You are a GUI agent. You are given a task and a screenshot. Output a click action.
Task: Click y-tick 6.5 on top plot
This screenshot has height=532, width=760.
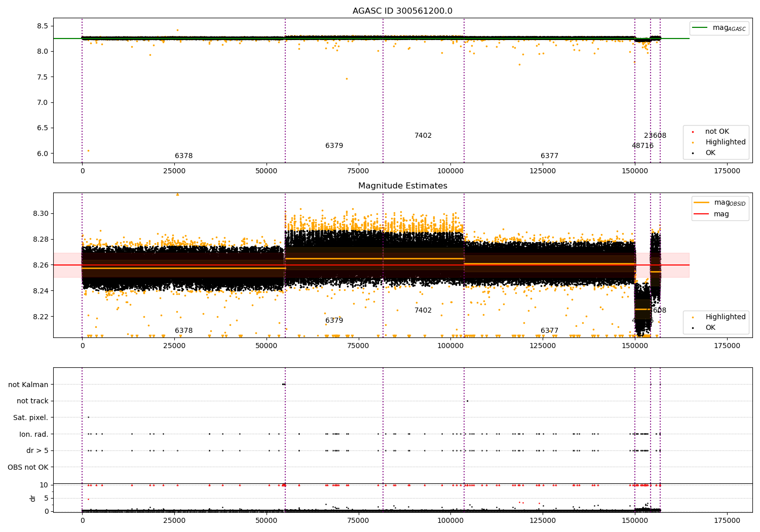coord(43,128)
